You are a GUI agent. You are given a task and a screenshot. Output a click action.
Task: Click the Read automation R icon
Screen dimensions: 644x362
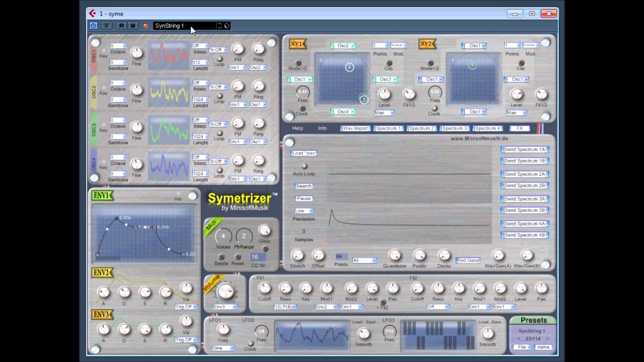[x=121, y=26]
